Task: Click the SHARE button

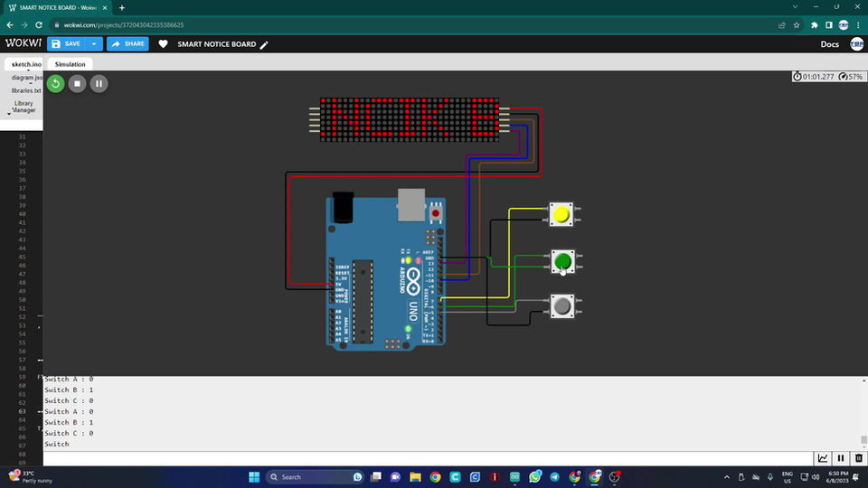Action: (x=127, y=43)
